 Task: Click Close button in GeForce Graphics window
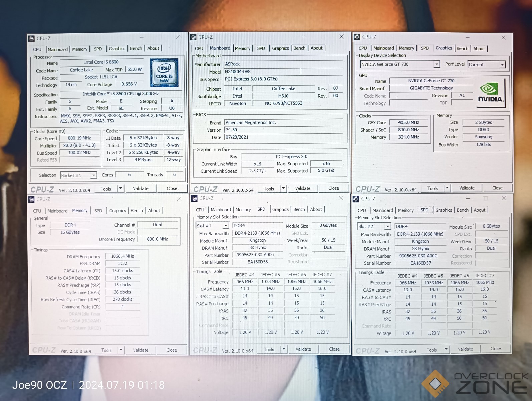[x=497, y=188]
